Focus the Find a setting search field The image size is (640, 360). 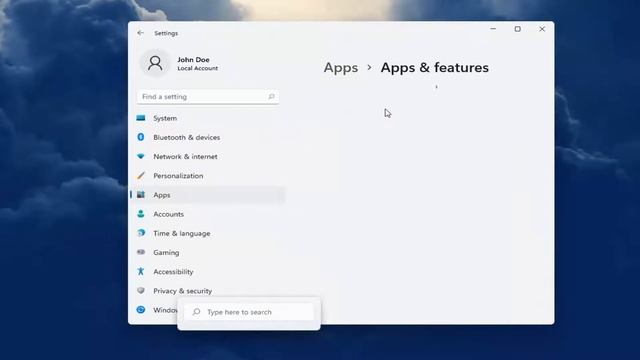tap(208, 97)
